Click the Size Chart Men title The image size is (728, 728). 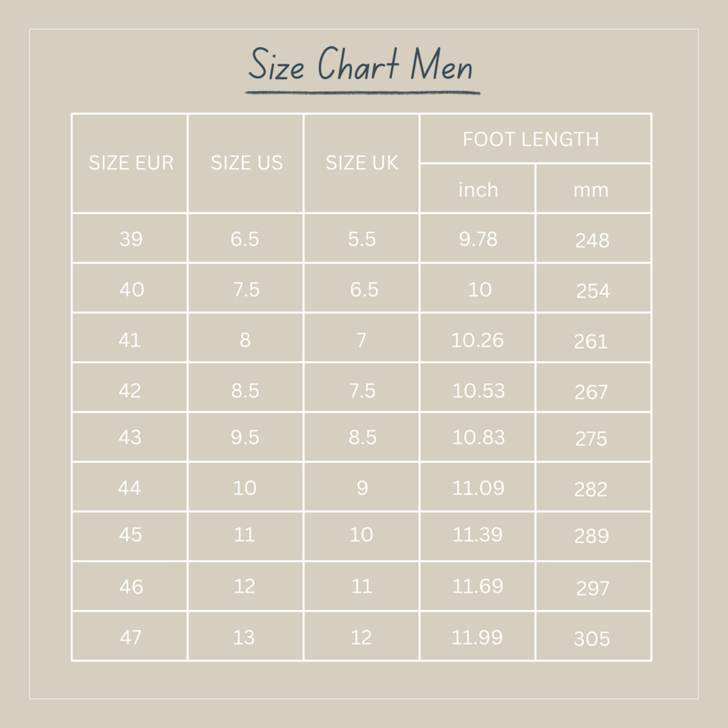pyautogui.click(x=361, y=66)
